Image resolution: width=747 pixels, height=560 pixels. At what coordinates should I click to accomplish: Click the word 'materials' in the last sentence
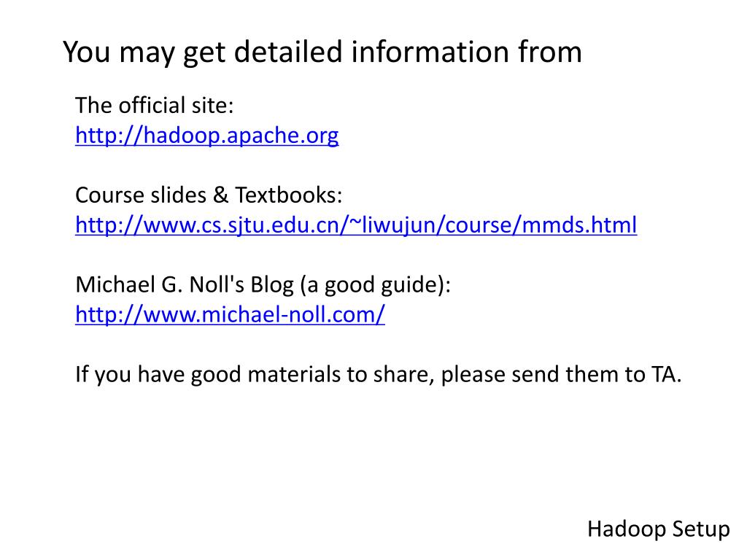point(293,374)
